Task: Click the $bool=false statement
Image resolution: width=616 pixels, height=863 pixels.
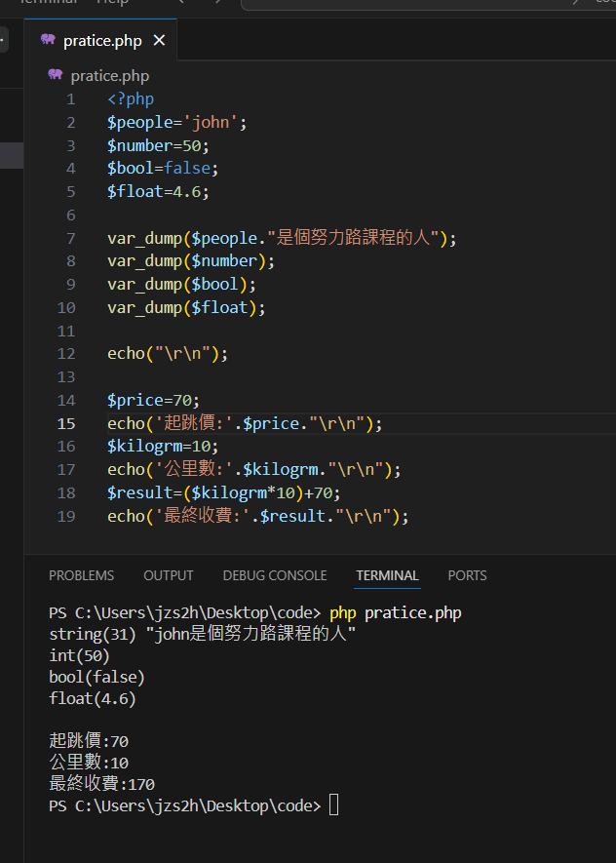Action: 164,169
